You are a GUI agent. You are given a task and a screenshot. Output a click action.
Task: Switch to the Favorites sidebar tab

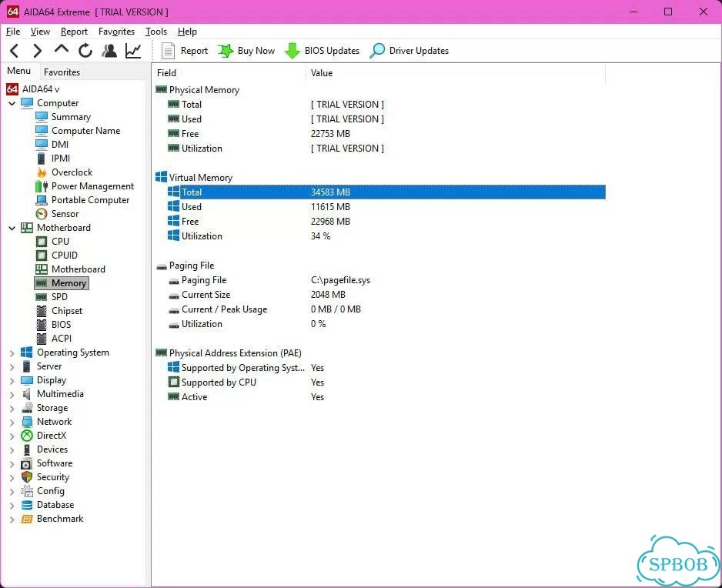[x=62, y=72]
